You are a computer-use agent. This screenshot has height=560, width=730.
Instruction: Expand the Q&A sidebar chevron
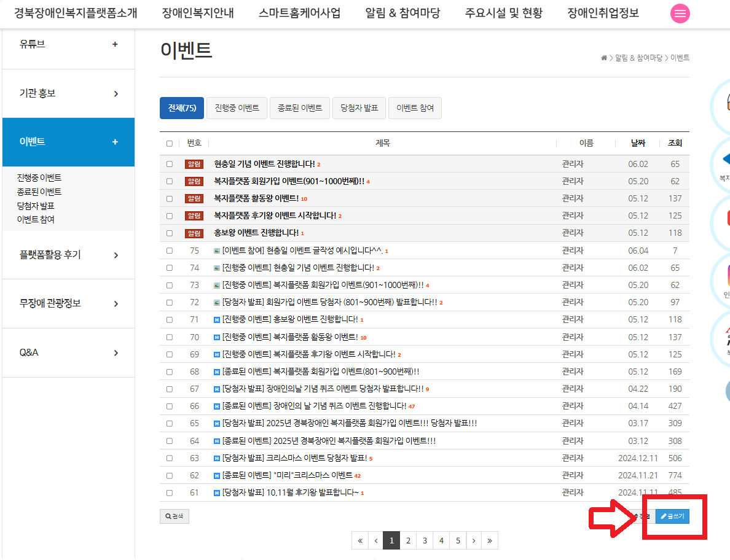116,353
